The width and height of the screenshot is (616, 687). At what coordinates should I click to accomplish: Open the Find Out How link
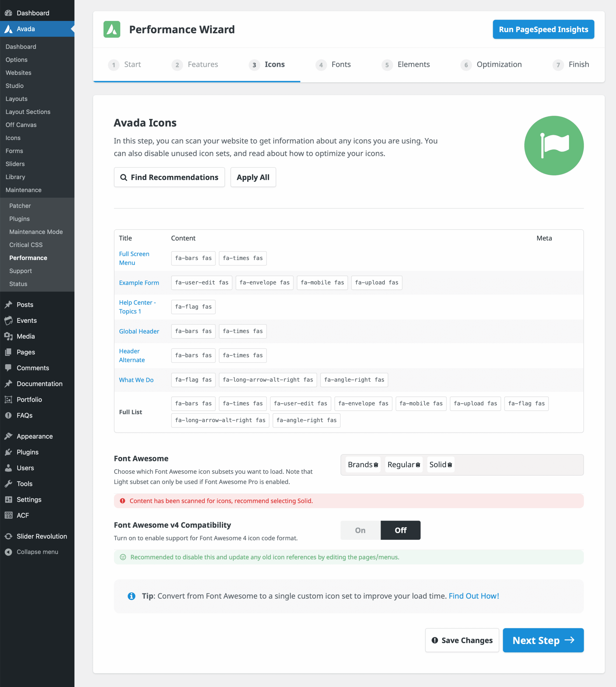click(x=473, y=596)
